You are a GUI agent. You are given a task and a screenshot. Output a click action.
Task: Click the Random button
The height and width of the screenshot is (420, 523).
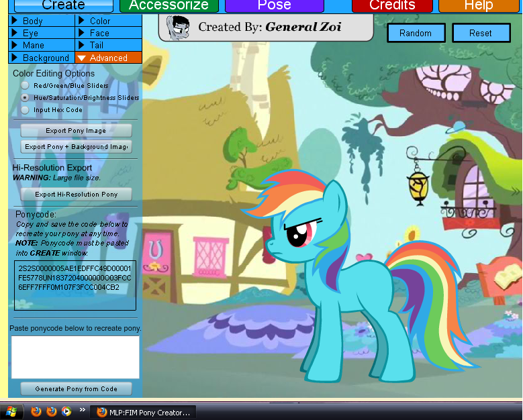coord(416,33)
